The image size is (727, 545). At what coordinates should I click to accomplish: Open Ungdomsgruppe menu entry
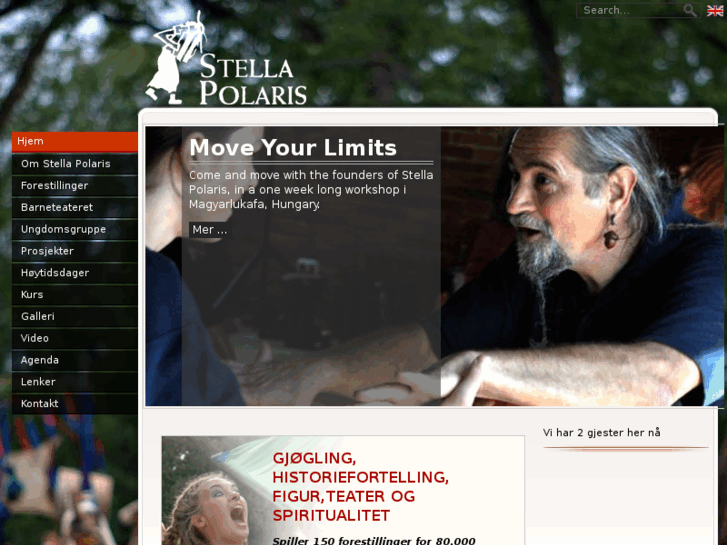coord(75,229)
